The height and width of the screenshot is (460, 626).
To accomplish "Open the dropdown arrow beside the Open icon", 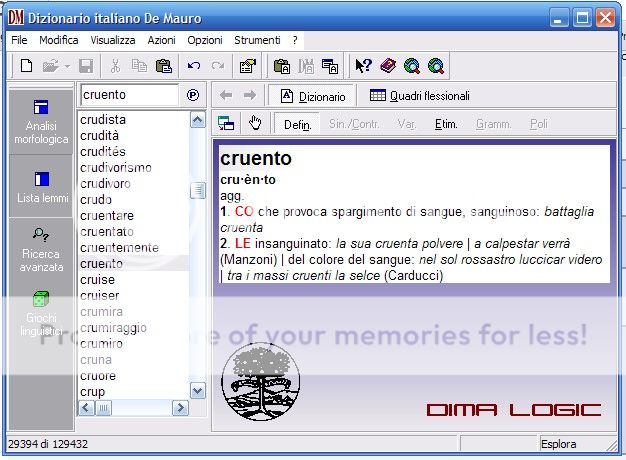I will click(67, 66).
